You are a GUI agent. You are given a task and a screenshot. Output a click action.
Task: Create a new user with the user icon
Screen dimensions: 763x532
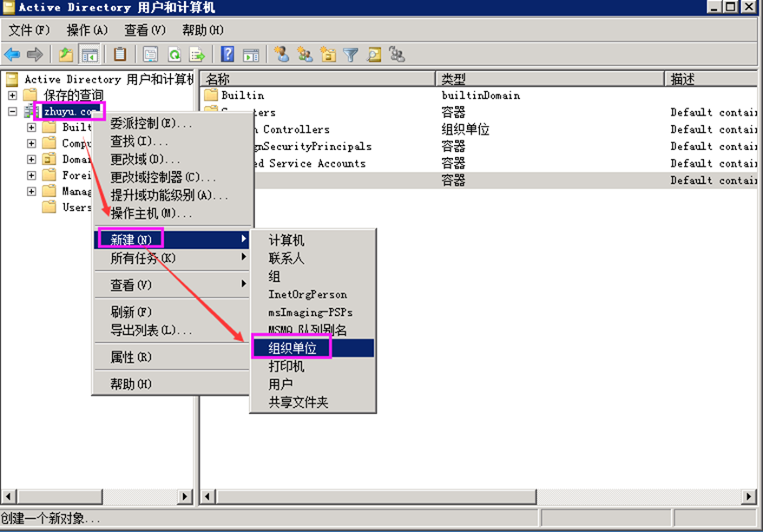(281, 54)
